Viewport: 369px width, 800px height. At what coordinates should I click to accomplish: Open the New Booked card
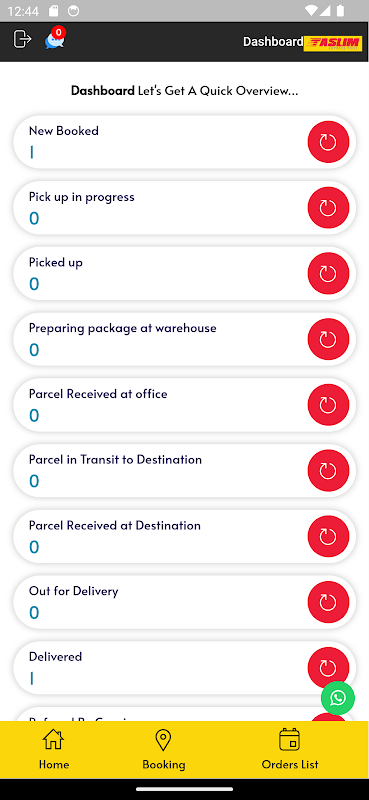[184, 142]
